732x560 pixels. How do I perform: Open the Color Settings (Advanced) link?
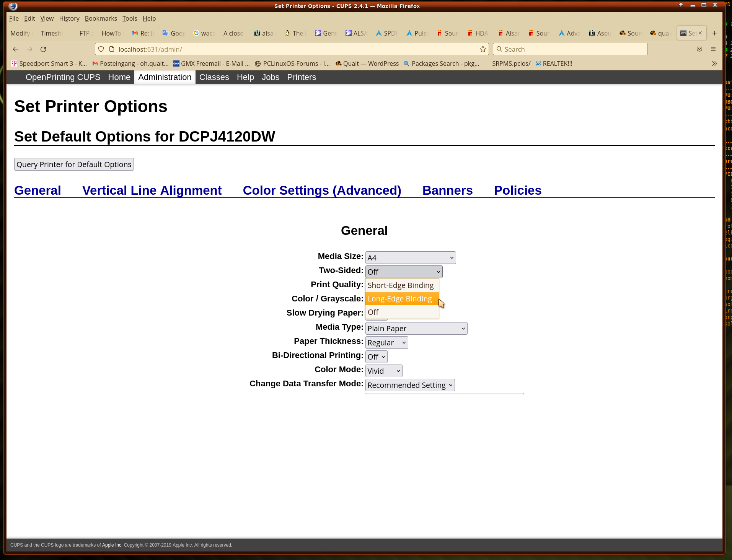[322, 190]
